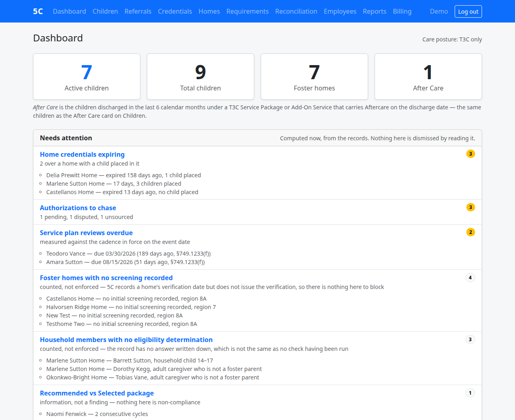Open Foster homes with no screening recorded
Image resolution: width=515 pixels, height=420 pixels.
[x=106, y=278]
